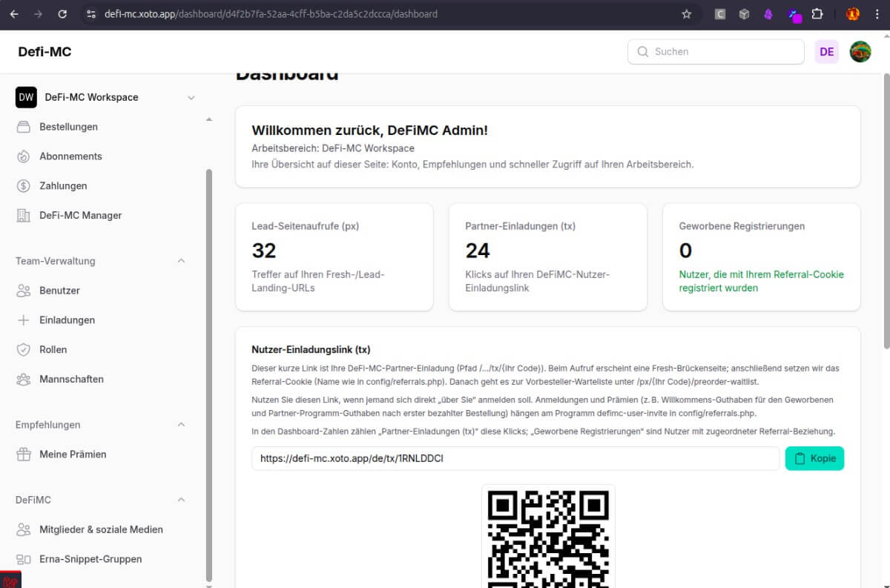The image size is (890, 588).
Task: Click the site information icon in address bar
Action: 90,14
